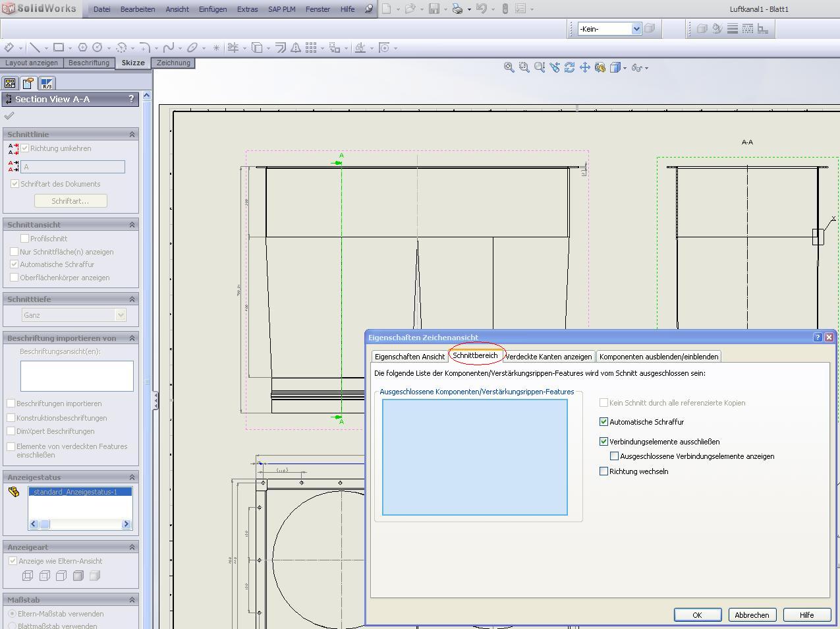Click the green checkmark in Section View panel
This screenshot has width=840, height=629.
[x=9, y=116]
